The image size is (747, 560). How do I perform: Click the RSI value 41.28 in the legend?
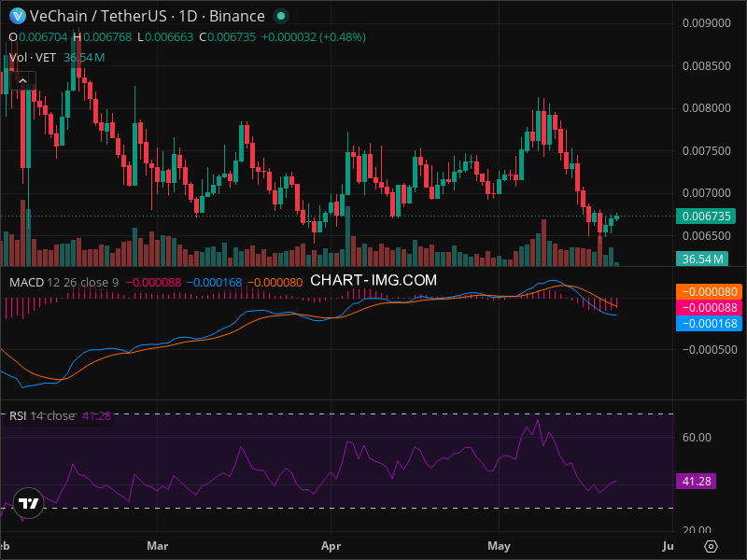[97, 415]
